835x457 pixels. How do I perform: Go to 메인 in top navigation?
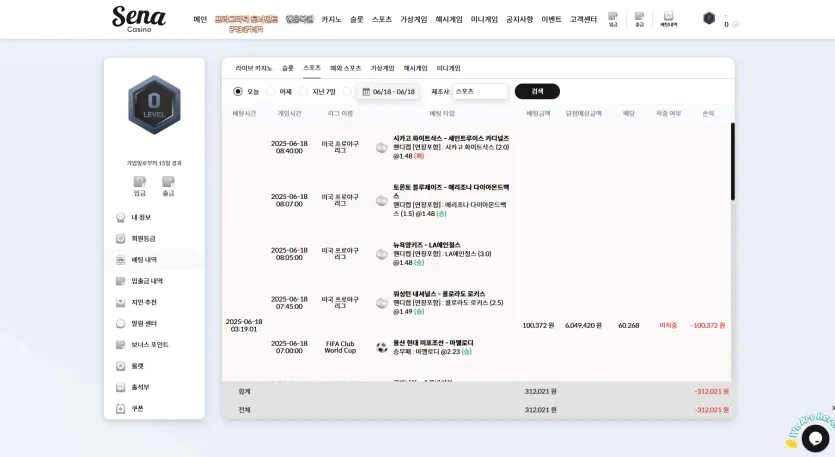point(200,19)
